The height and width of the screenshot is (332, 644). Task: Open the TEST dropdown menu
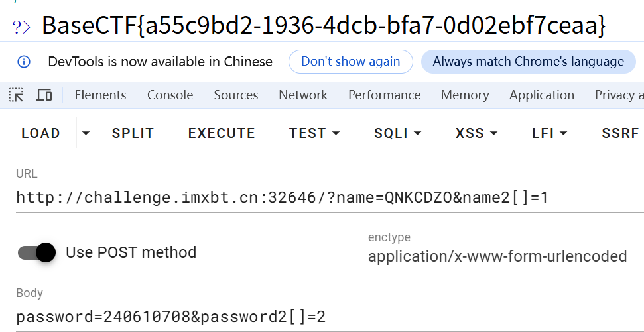314,133
